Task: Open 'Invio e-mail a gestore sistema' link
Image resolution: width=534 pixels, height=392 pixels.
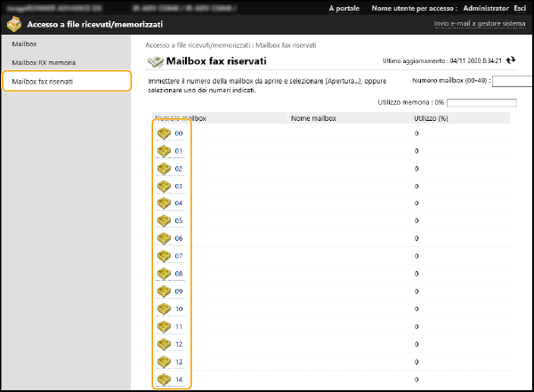Action: (480, 24)
